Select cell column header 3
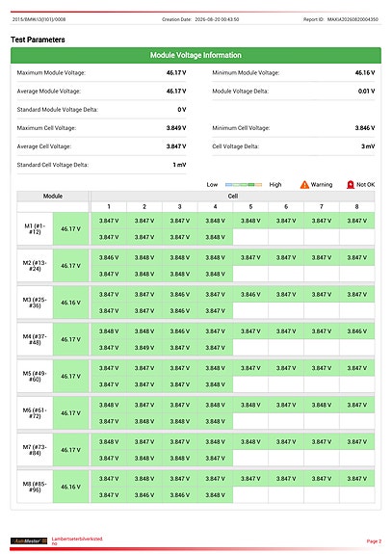Screen dimensions: 392x554 (180, 207)
